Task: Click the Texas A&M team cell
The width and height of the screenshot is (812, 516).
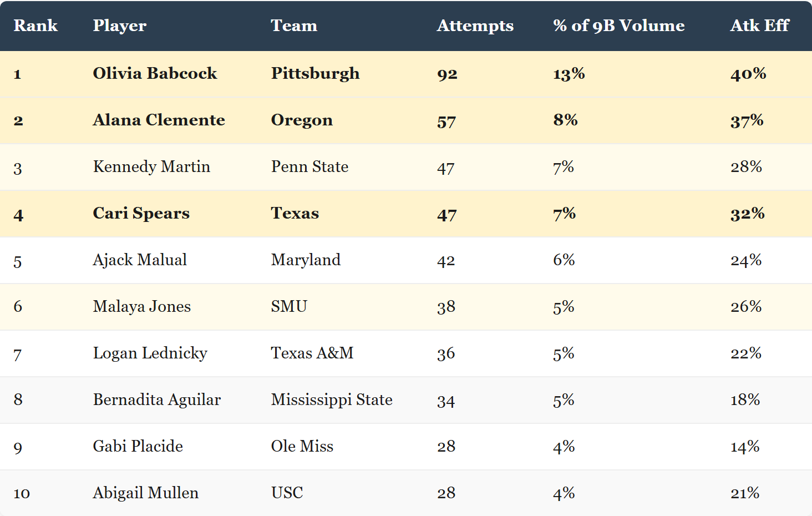Action: click(312, 353)
